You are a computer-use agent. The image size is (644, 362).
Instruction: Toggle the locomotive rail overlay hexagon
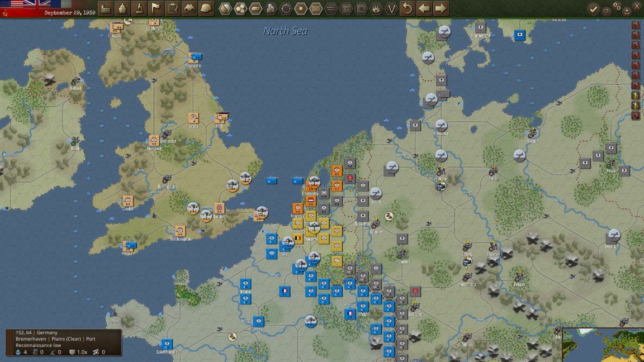255,8
